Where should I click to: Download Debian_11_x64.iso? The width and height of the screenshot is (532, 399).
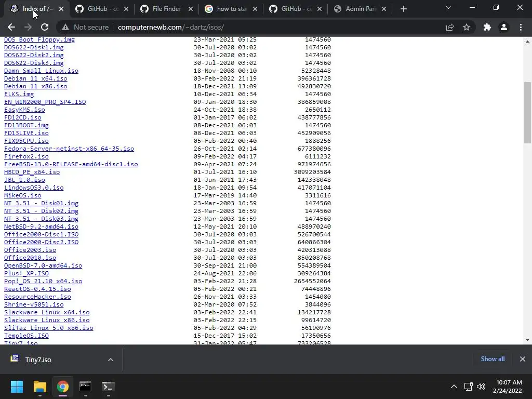point(36,78)
